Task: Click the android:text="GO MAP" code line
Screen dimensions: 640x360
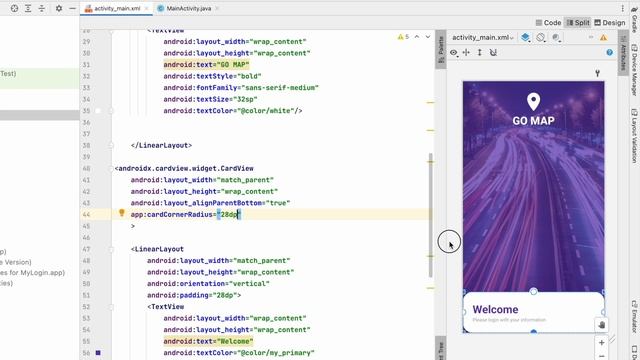Action: pyautogui.click(x=206, y=64)
